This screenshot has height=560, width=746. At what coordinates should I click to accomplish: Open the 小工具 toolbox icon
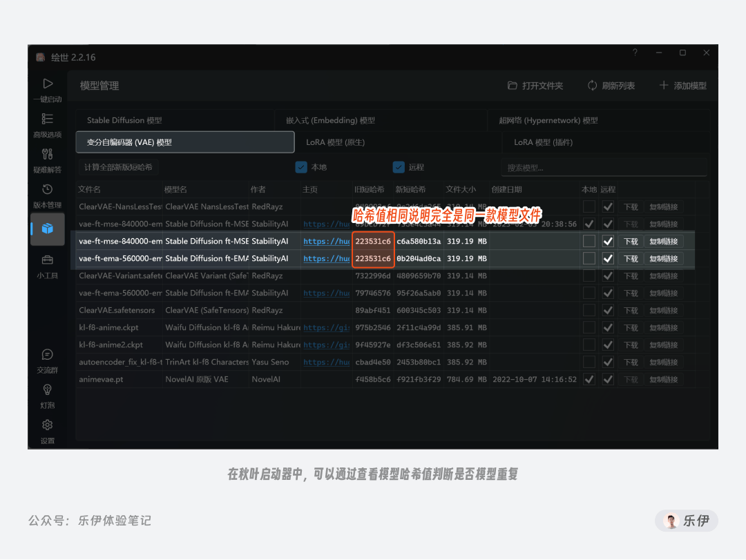coord(47,260)
